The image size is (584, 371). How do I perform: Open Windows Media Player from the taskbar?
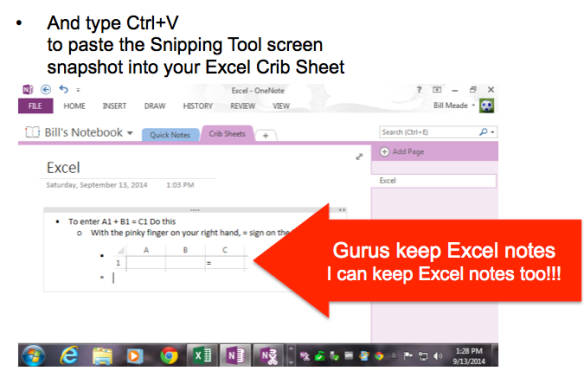tap(134, 356)
